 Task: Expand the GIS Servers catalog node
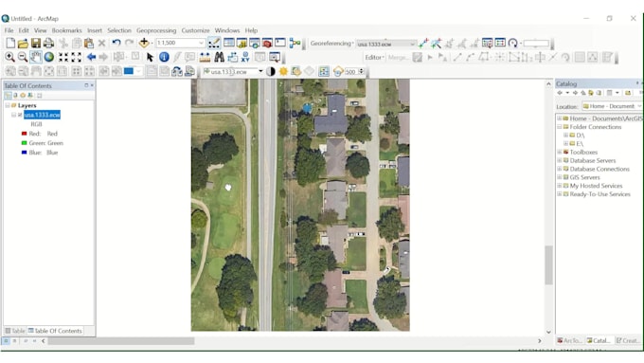[x=559, y=177]
